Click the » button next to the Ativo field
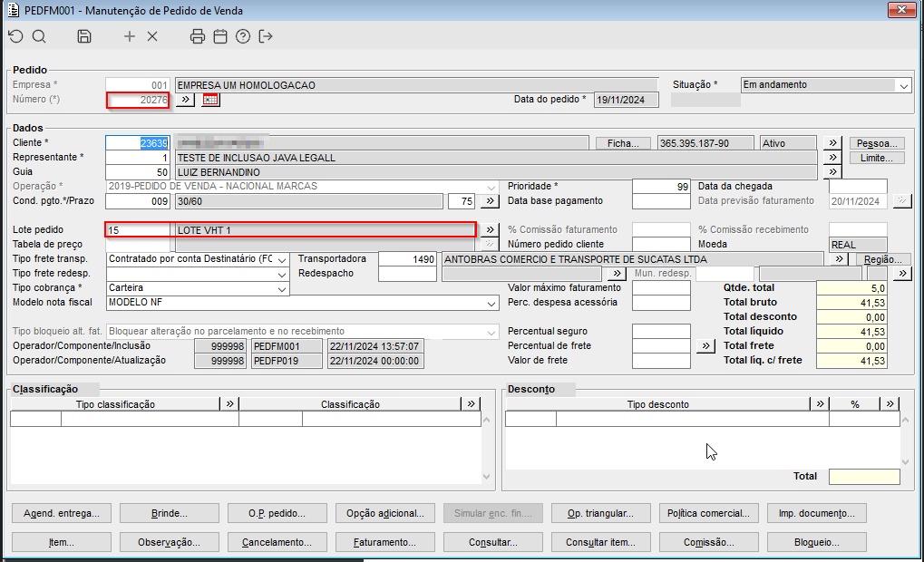 click(832, 142)
